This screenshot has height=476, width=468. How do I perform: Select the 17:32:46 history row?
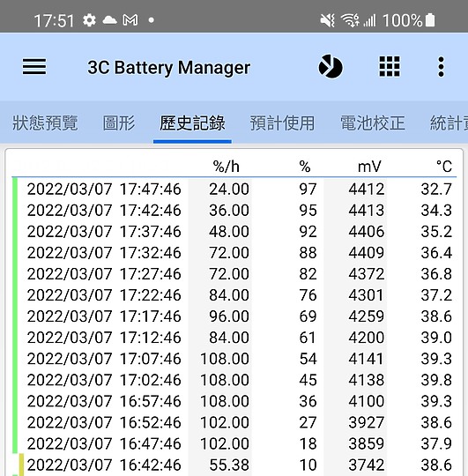click(x=234, y=253)
